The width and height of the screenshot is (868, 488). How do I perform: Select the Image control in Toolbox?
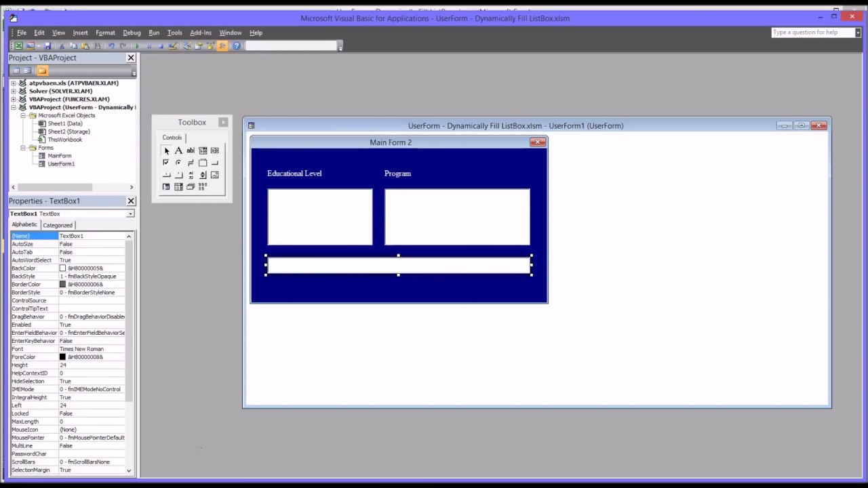[x=215, y=175]
